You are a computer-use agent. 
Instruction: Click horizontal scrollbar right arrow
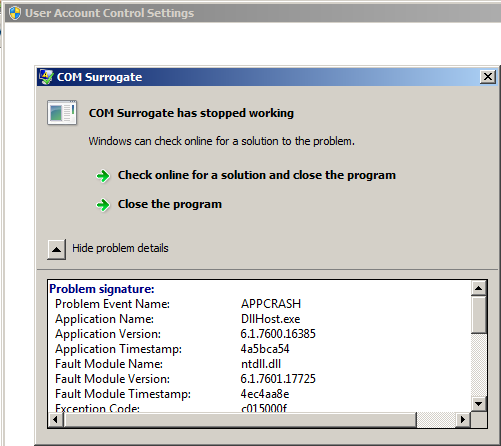pos(463,419)
